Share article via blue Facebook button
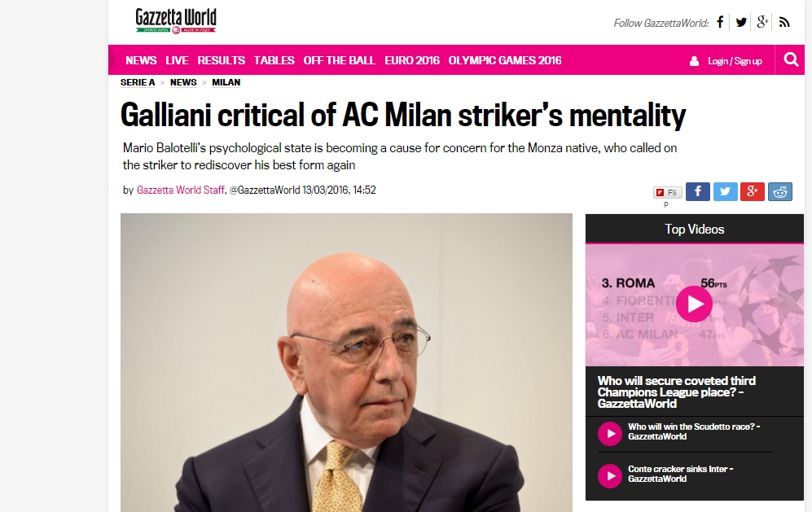This screenshot has width=812, height=512. click(x=697, y=191)
